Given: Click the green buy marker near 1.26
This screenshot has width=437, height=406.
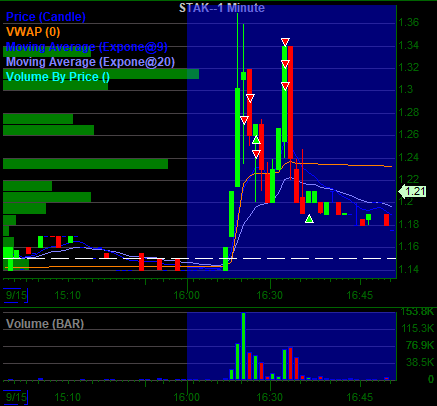Looking at the screenshot, I should [x=256, y=140].
